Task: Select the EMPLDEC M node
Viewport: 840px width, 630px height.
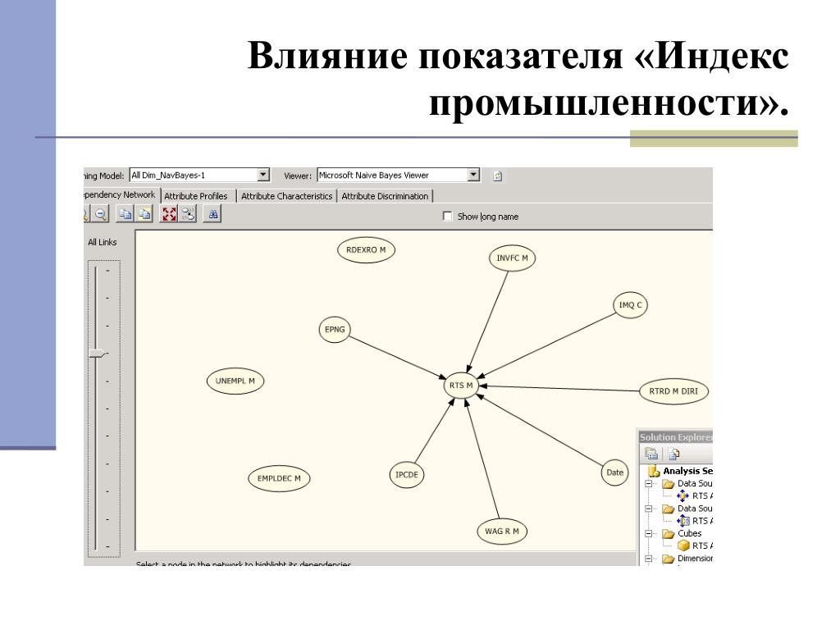Action: (x=279, y=478)
